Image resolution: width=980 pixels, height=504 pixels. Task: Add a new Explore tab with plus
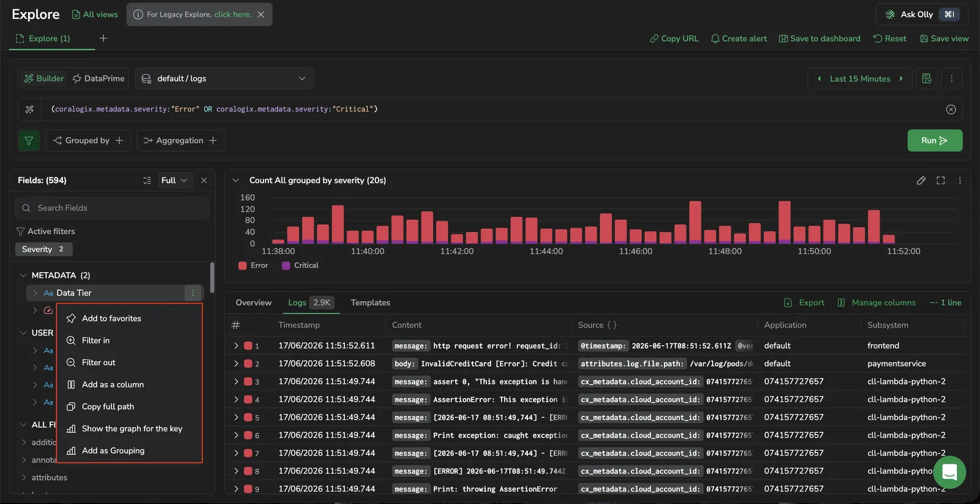[x=104, y=39]
